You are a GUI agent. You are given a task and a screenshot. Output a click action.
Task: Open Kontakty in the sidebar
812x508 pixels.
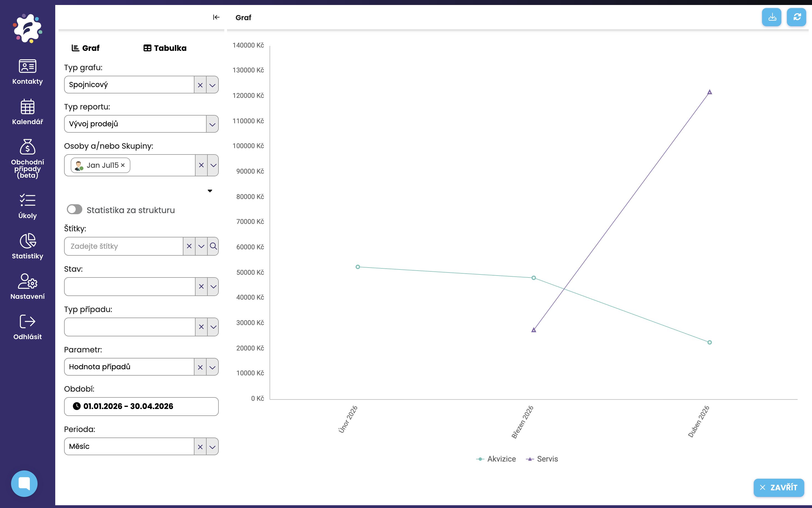tap(28, 72)
